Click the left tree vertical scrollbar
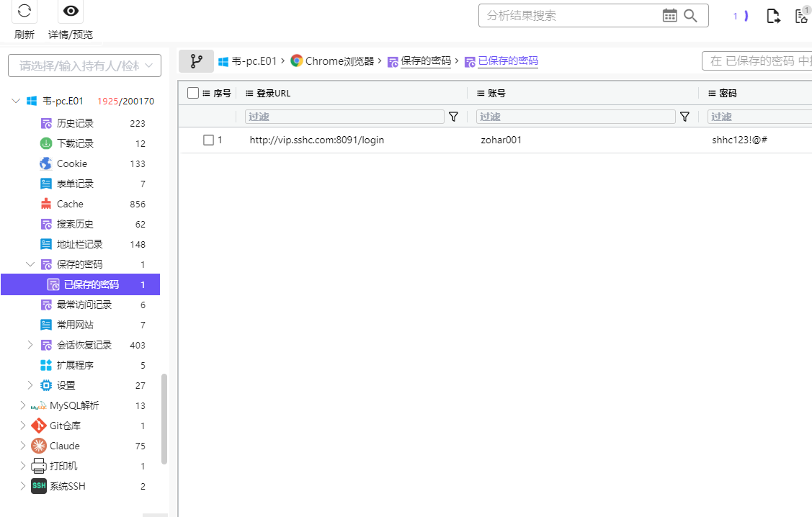Viewport: 812px width, 517px height. (x=164, y=419)
